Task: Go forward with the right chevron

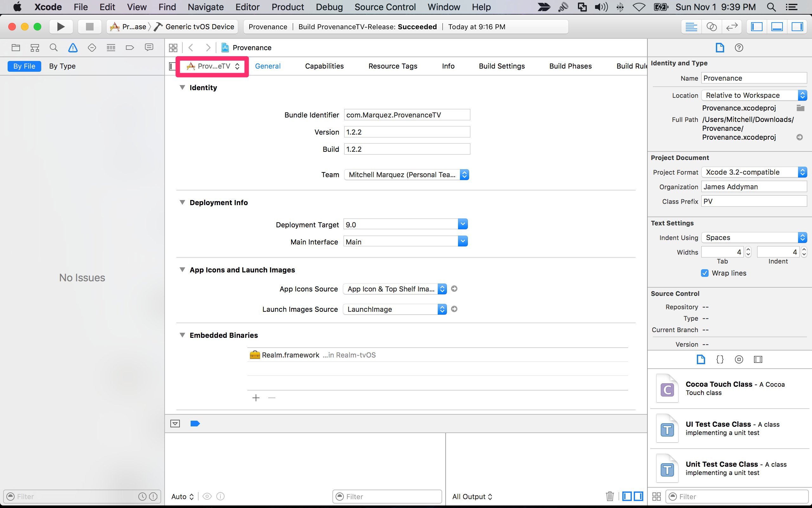Action: (208, 48)
